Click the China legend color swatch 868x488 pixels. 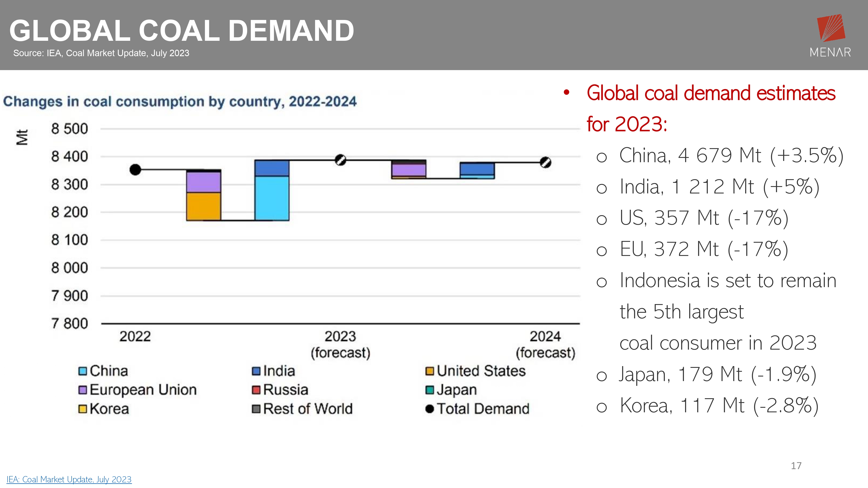click(x=82, y=371)
